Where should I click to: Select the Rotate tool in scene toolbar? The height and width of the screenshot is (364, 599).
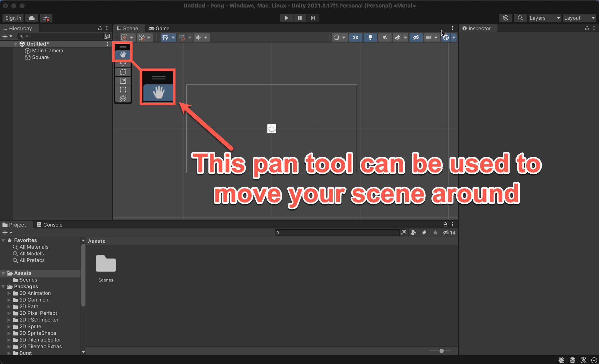123,72
